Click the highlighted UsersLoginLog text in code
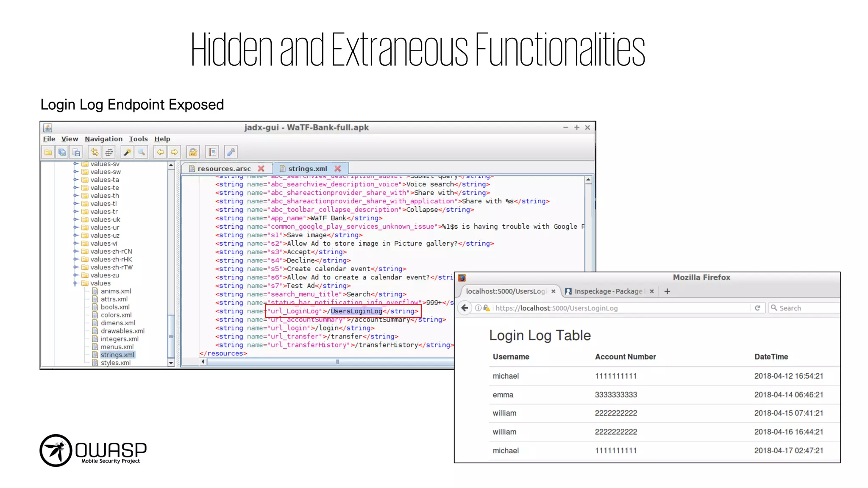 [x=356, y=311]
